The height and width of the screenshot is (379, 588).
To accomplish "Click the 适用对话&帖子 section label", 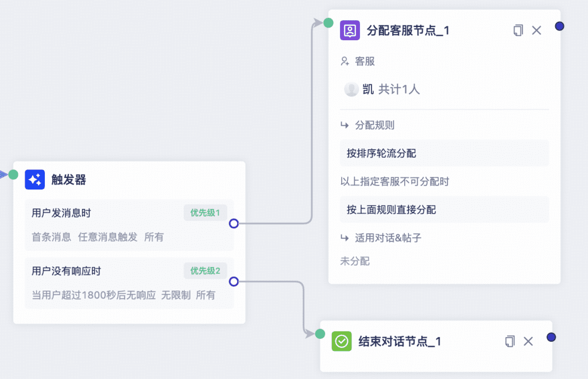I will click(388, 238).
